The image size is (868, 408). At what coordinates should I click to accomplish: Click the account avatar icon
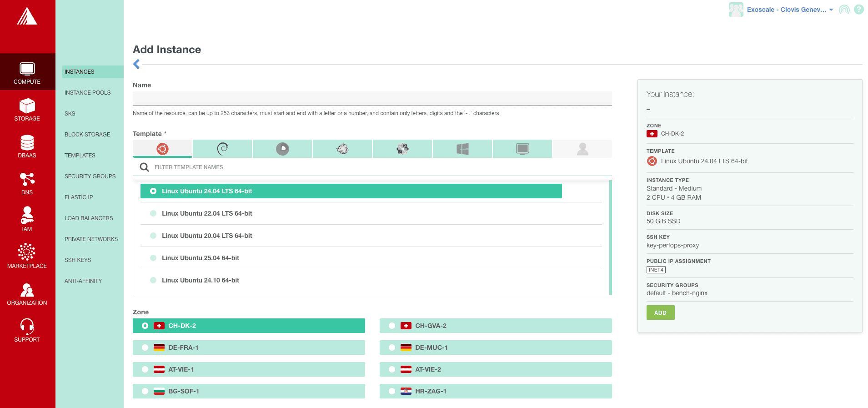pyautogui.click(x=736, y=10)
